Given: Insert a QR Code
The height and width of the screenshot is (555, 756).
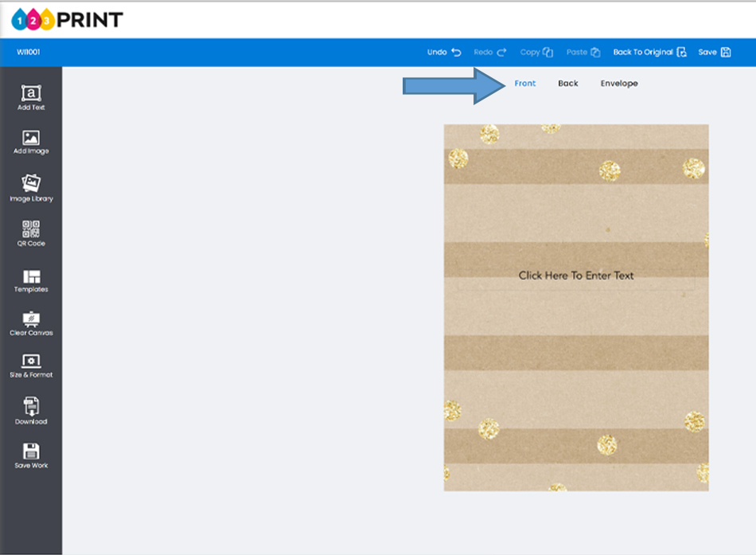Looking at the screenshot, I should click(31, 233).
